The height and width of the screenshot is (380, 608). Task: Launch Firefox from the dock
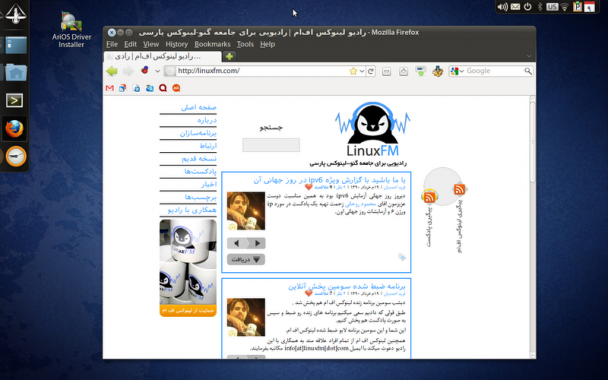[x=15, y=129]
